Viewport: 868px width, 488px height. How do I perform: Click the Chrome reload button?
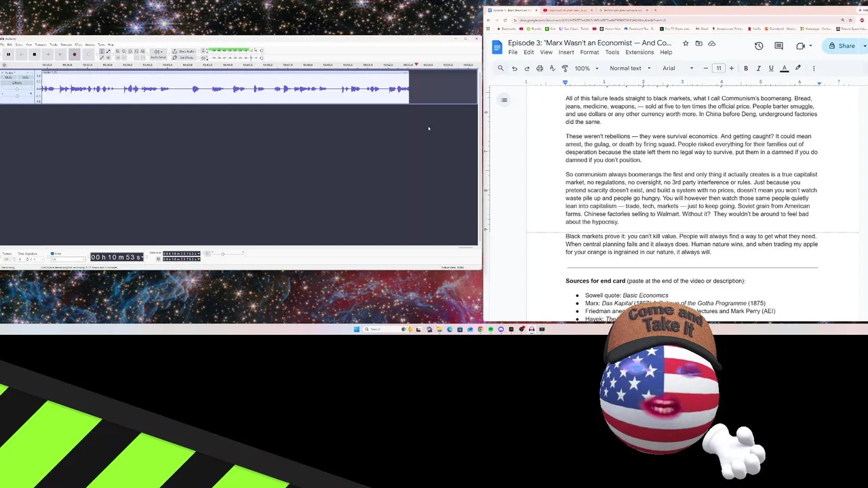505,20
